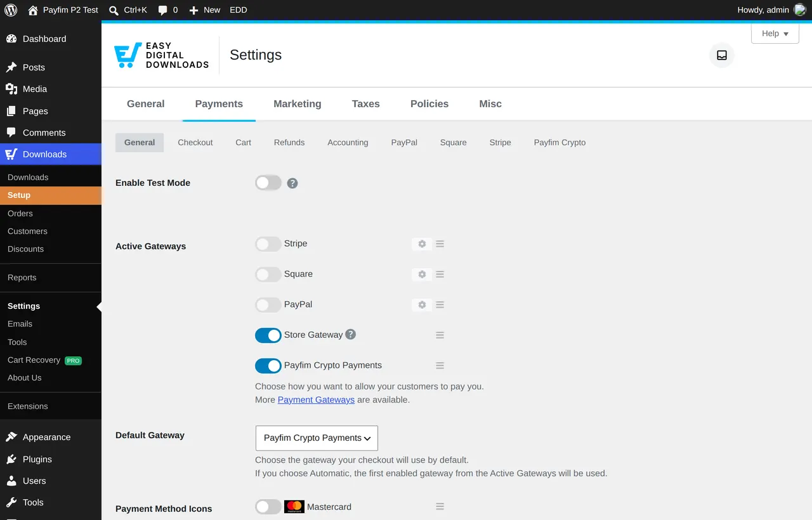Open the notifications inbox icon
The image size is (812, 520).
click(722, 55)
